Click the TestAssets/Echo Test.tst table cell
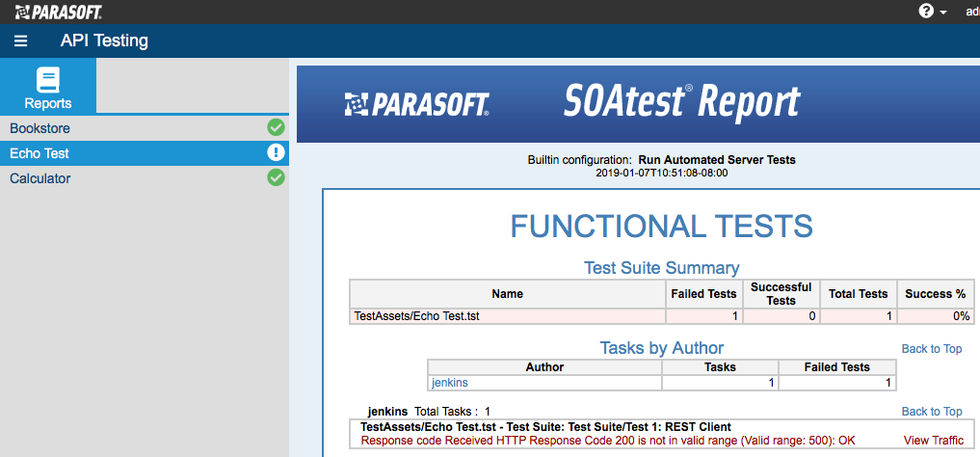980x457 pixels. tap(508, 316)
